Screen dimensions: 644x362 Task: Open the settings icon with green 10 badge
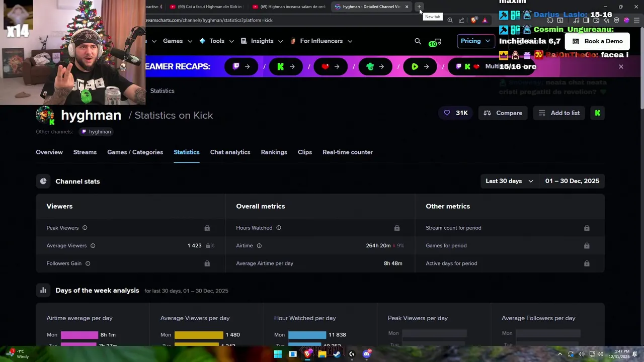(x=435, y=42)
